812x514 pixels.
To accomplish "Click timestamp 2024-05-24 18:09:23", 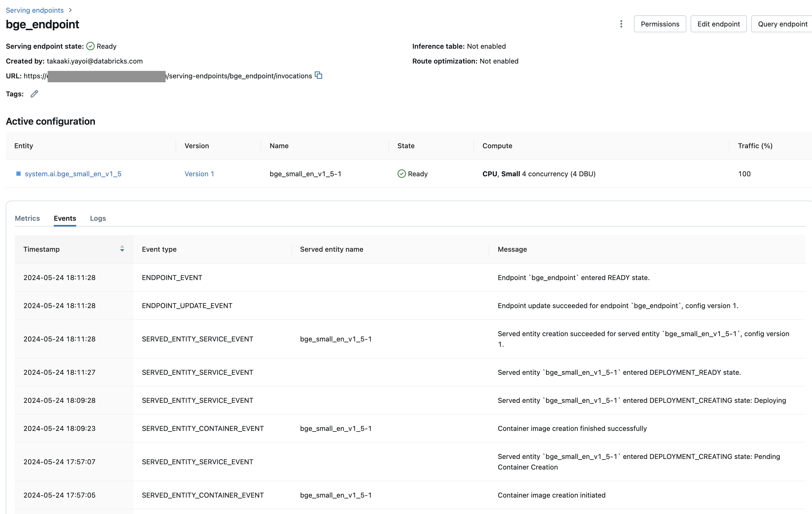I will 59,428.
